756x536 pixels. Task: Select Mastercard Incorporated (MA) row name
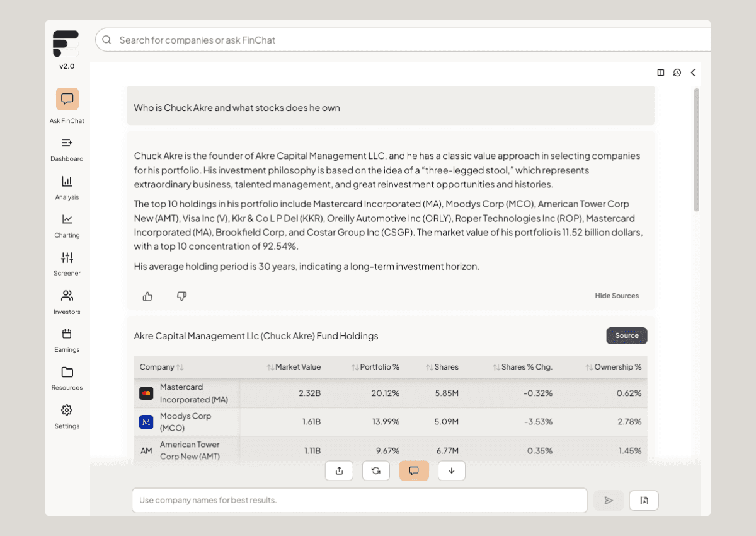pos(194,393)
